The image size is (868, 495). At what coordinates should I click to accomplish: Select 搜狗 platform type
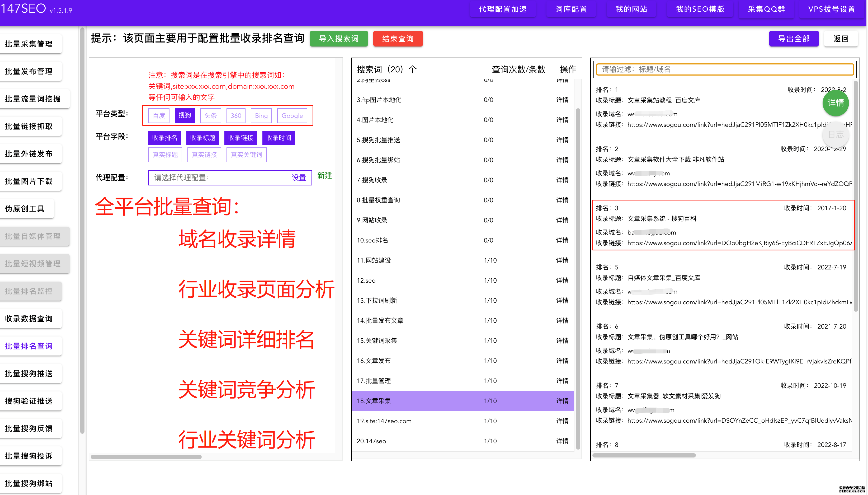point(185,116)
